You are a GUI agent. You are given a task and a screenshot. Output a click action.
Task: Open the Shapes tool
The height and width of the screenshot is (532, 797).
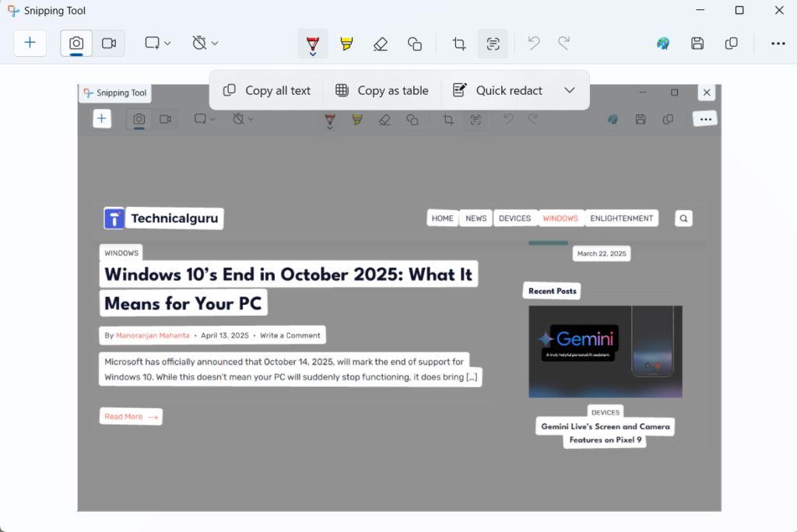click(x=414, y=44)
